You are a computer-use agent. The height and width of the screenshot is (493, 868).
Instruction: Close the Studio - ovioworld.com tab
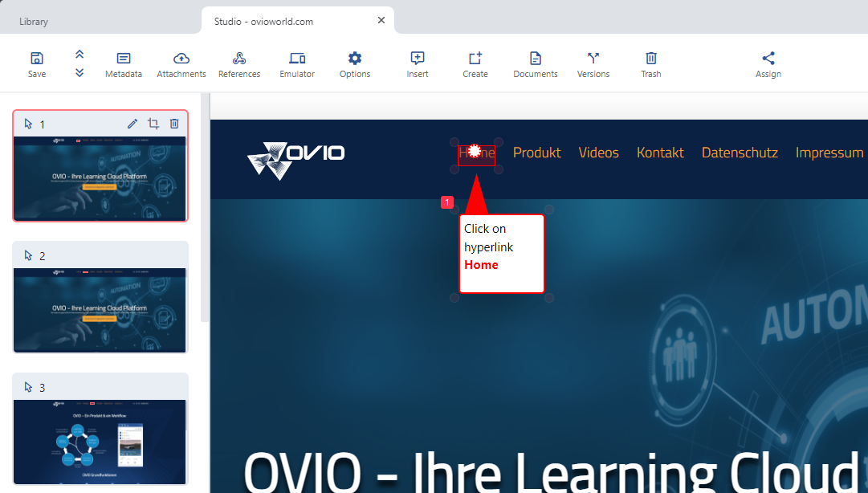(x=381, y=20)
